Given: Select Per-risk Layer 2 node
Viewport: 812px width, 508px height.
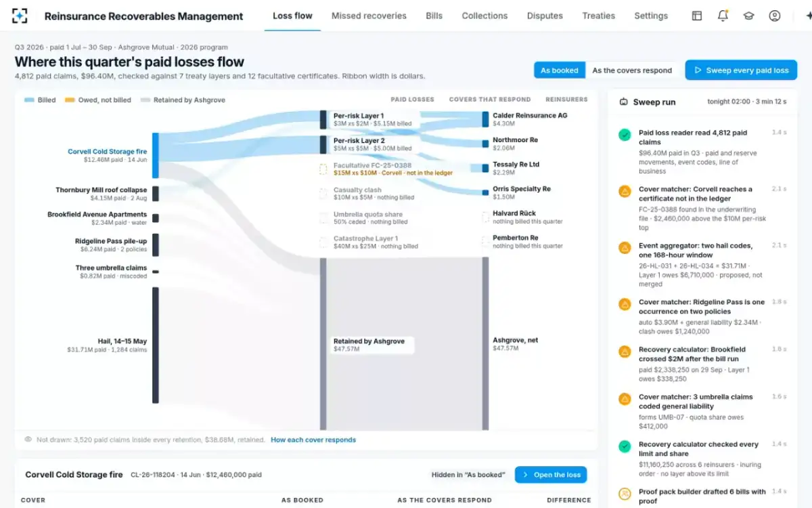Looking at the screenshot, I should coord(323,144).
